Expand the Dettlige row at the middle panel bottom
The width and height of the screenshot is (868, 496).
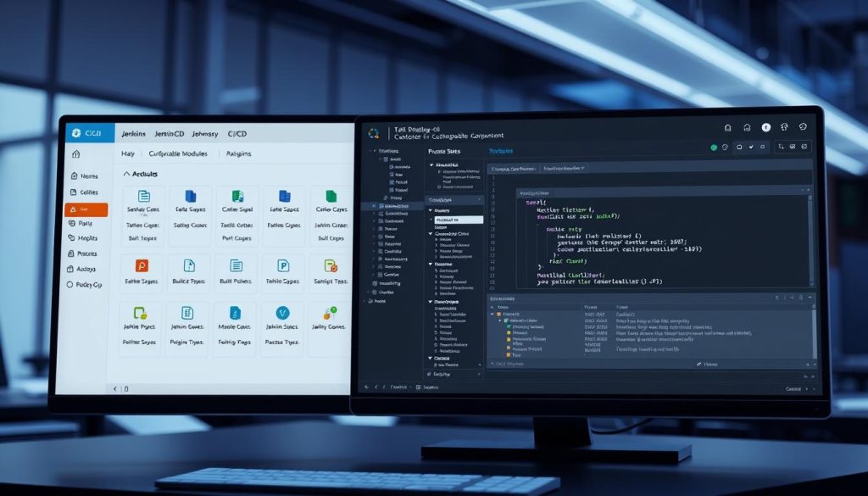point(454,375)
